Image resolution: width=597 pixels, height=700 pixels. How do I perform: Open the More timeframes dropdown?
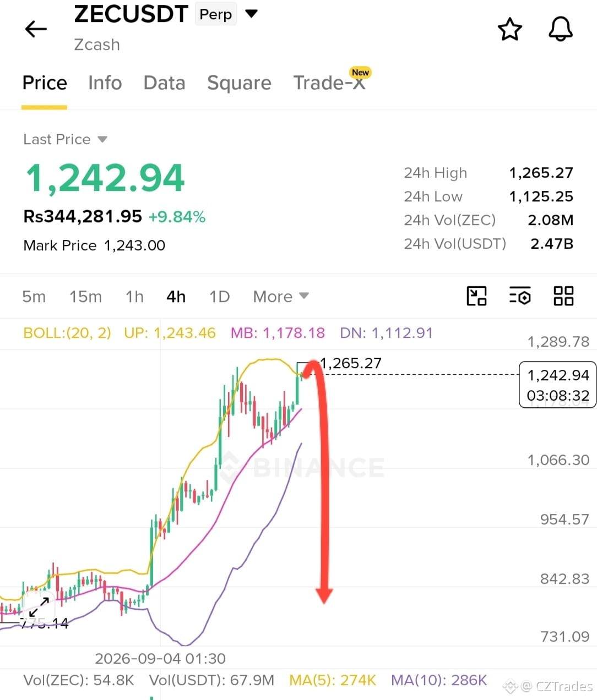281,297
